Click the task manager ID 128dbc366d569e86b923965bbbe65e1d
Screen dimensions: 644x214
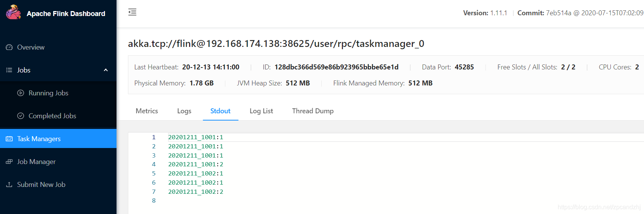coord(337,67)
